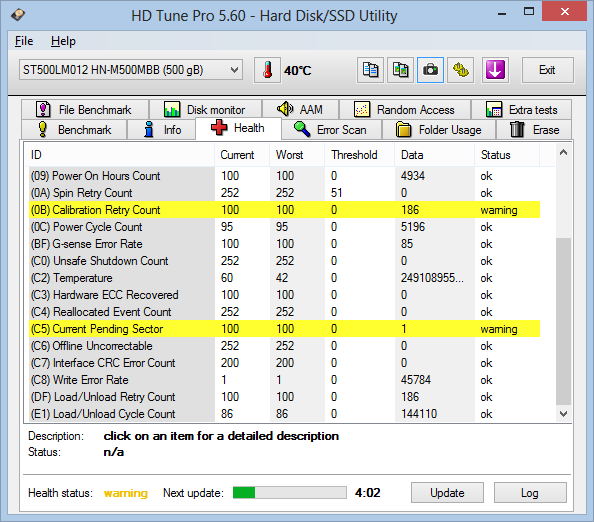This screenshot has width=594, height=522.
Task: Click the Update button
Action: tap(447, 492)
